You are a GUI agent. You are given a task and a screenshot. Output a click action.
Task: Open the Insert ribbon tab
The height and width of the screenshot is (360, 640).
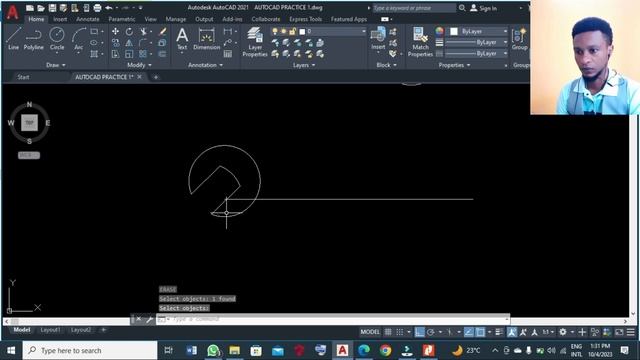pyautogui.click(x=60, y=19)
